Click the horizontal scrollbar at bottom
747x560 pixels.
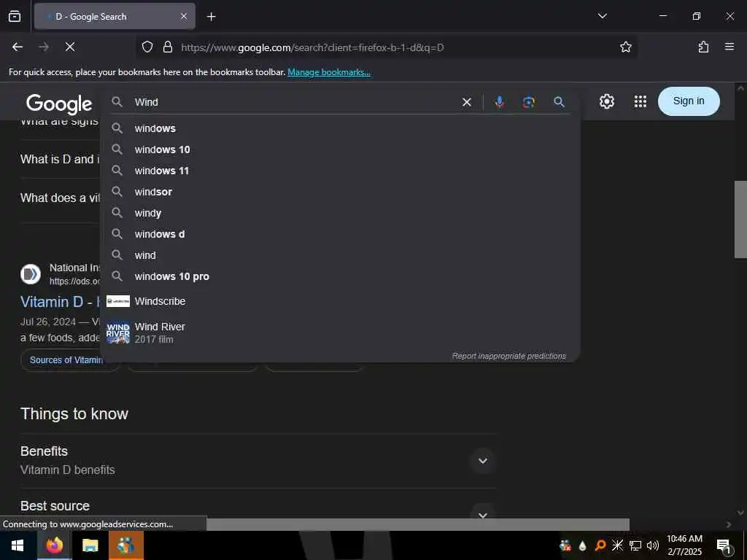click(x=418, y=524)
